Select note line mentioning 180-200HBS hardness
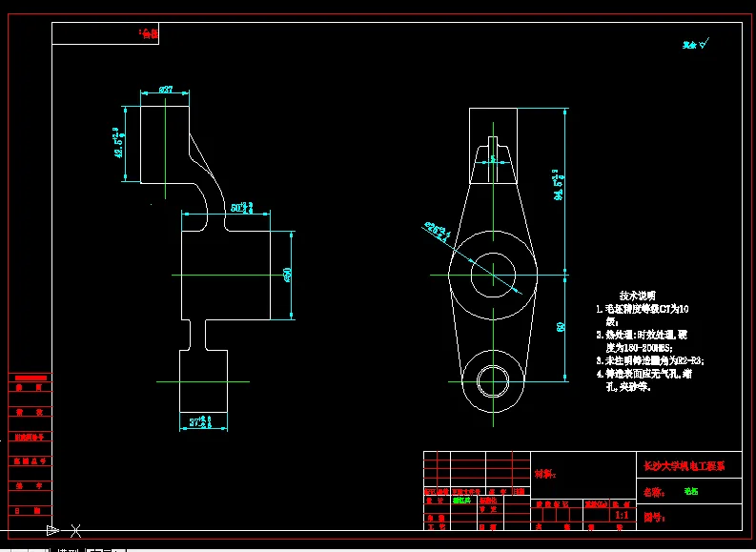This screenshot has height=552, width=756. click(x=639, y=348)
